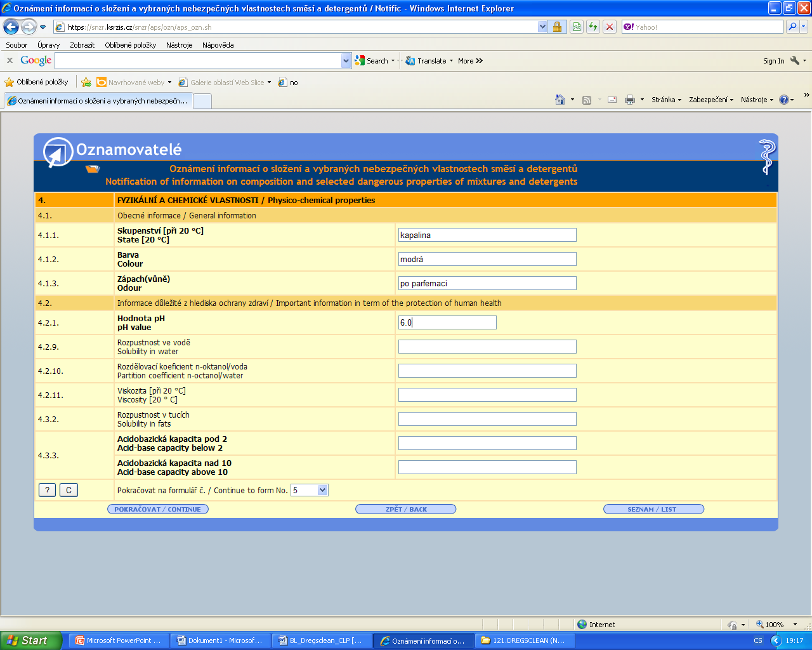Click Acid-base capacity above 10 field
The width and height of the screenshot is (812, 650).
coord(487,467)
